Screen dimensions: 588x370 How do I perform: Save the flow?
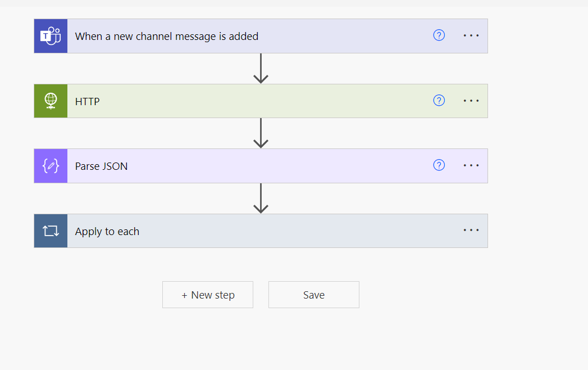313,294
